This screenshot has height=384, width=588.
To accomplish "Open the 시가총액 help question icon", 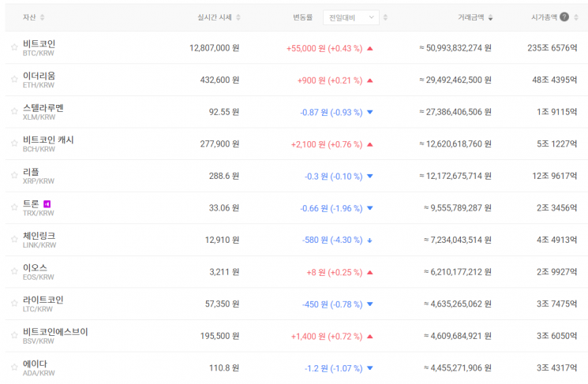I will (x=564, y=17).
